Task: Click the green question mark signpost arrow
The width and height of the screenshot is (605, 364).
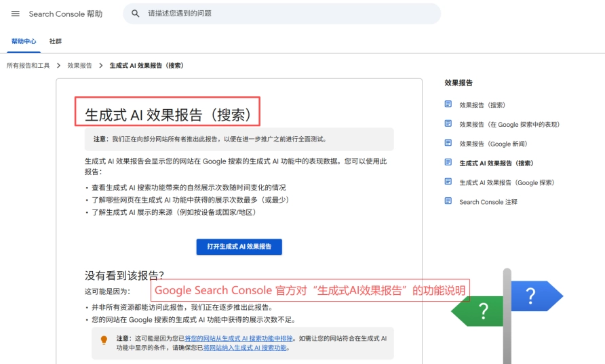Action: pos(477,310)
